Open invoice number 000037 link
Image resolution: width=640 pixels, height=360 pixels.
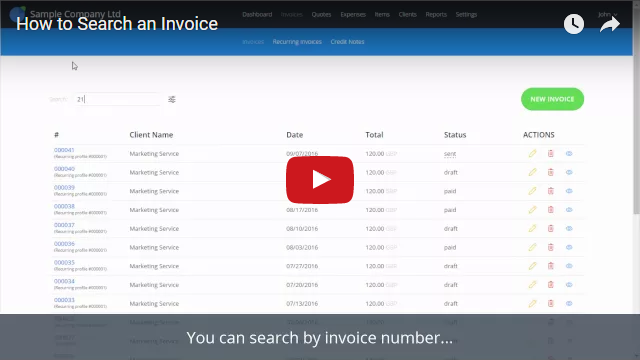tap(64, 225)
